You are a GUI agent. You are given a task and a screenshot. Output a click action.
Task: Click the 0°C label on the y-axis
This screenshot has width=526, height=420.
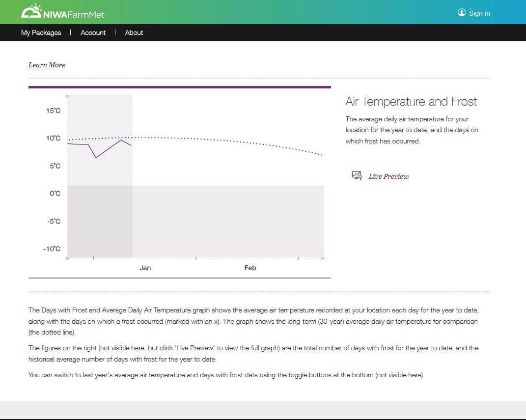tap(55, 194)
